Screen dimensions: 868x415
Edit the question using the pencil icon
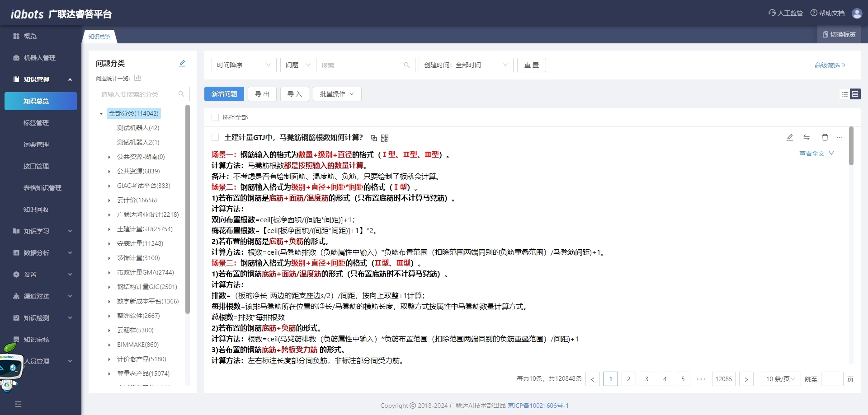tap(790, 137)
